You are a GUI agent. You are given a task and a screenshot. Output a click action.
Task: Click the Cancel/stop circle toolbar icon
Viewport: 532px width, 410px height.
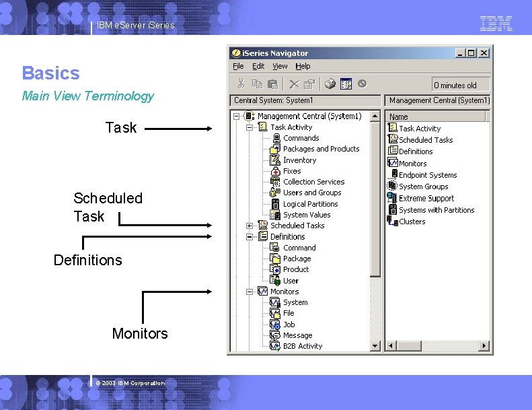tap(362, 83)
